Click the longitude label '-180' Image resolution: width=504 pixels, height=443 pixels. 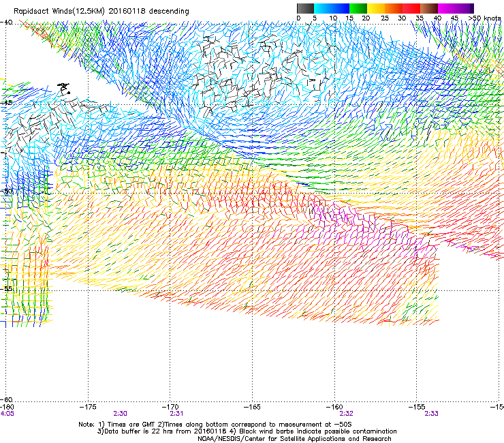coord(7,408)
